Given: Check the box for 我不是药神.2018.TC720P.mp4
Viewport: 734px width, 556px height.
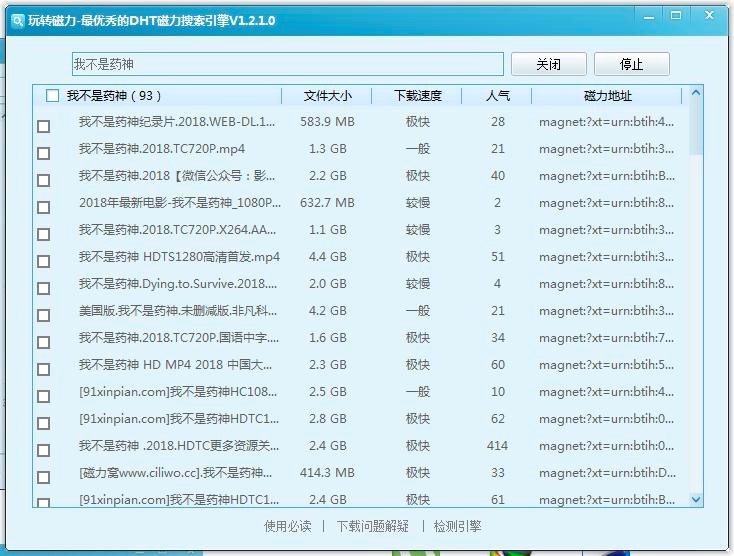Looking at the screenshot, I should 44,154.
